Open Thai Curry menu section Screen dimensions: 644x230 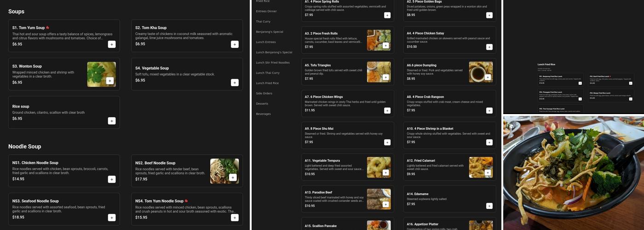[x=263, y=22]
